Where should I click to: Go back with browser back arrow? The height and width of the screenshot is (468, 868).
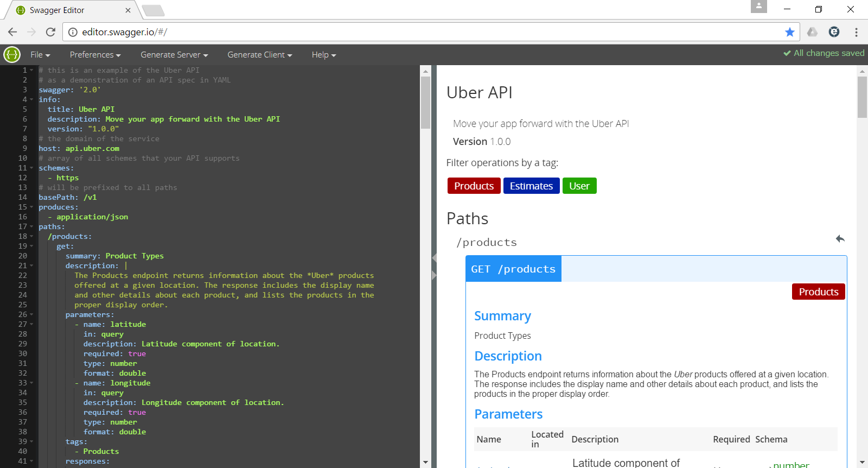(12, 32)
